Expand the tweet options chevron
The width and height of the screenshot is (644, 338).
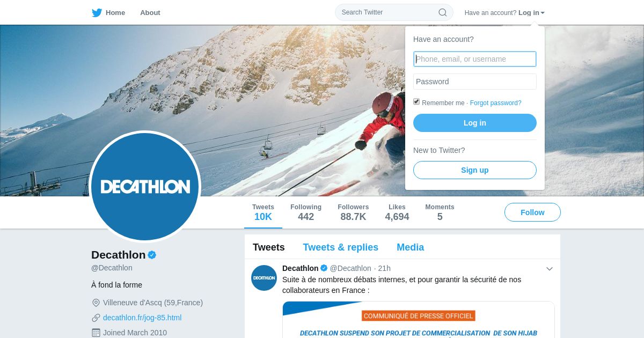(x=550, y=269)
